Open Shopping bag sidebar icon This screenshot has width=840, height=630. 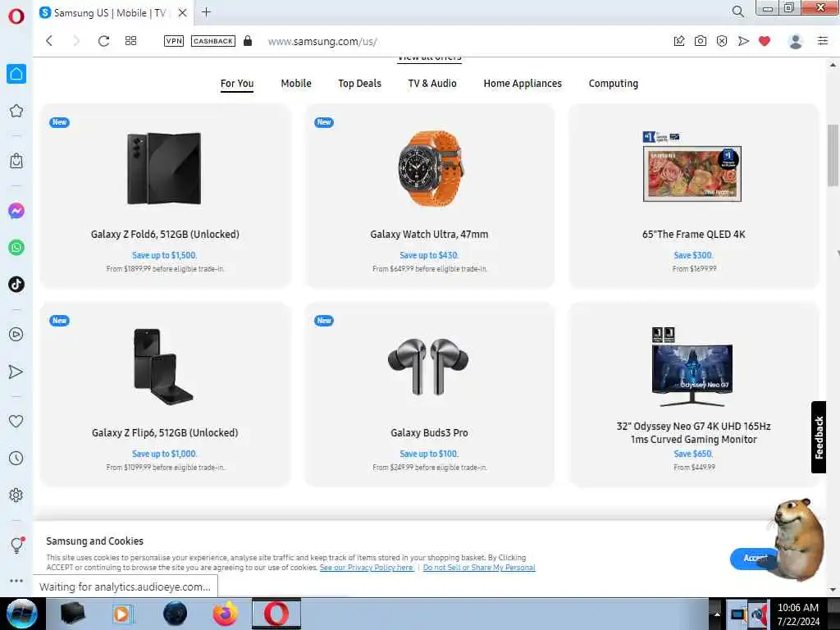click(x=16, y=161)
